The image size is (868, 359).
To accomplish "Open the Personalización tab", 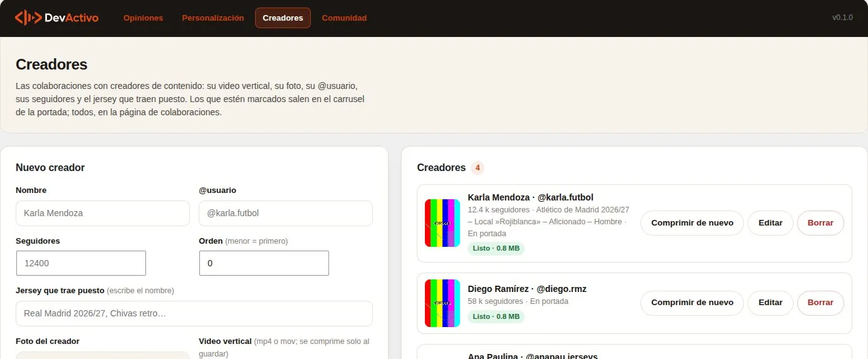I will point(213,18).
